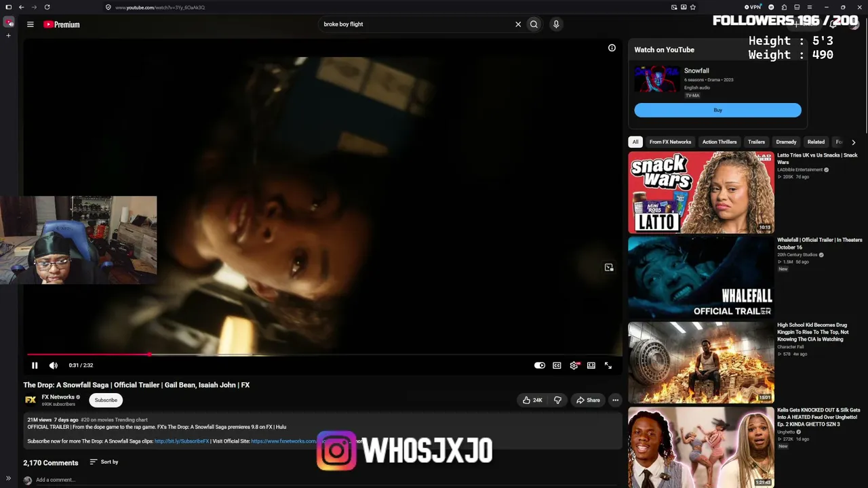This screenshot has width=868, height=488.
Task: Go to the 20th Century Studios channel
Action: click(797, 255)
